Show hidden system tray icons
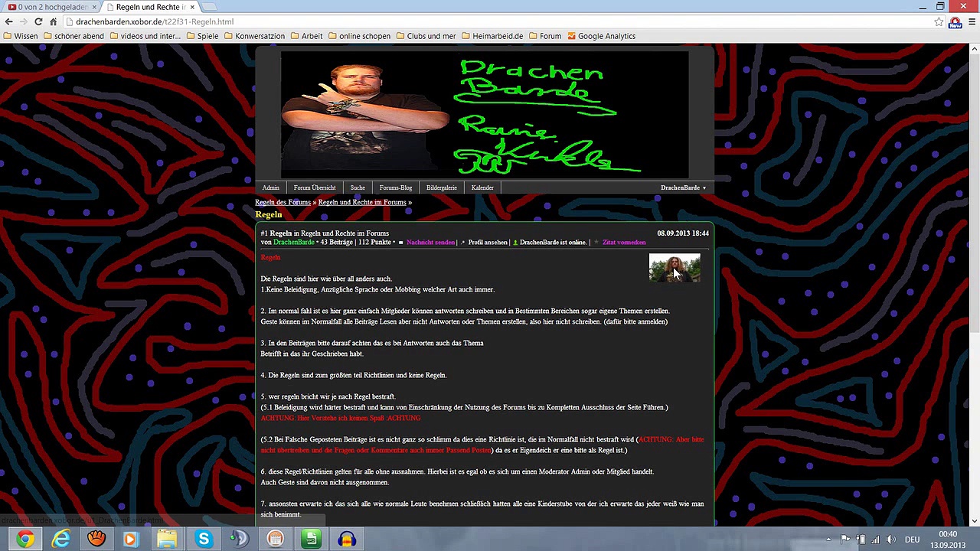This screenshot has height=551, width=980. click(828, 540)
